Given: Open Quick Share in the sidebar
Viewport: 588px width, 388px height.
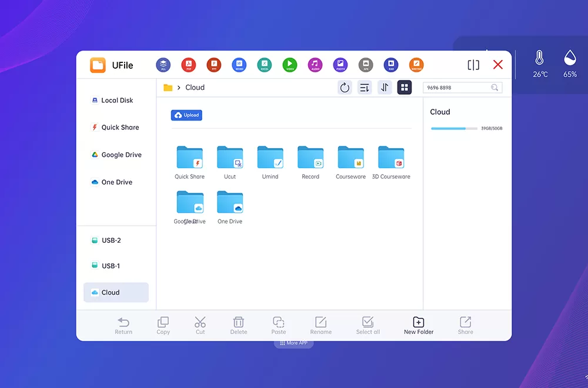Looking at the screenshot, I should [115, 128].
